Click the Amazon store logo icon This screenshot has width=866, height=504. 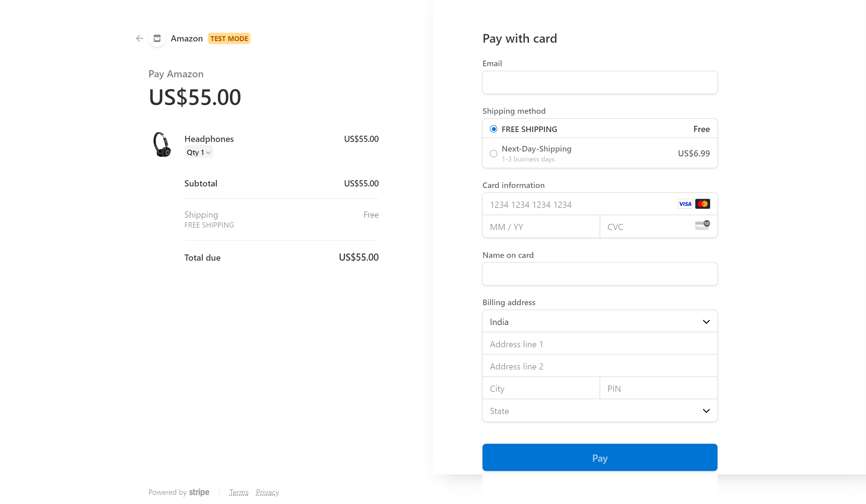point(157,38)
